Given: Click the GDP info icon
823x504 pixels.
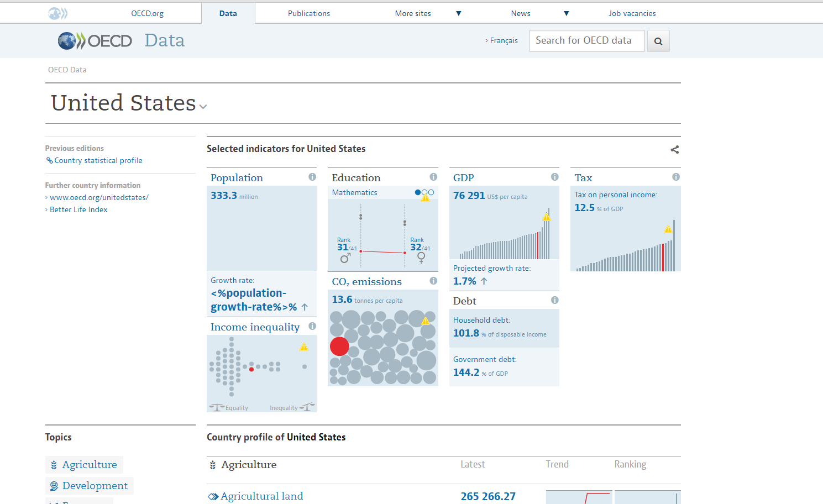Looking at the screenshot, I should (554, 177).
